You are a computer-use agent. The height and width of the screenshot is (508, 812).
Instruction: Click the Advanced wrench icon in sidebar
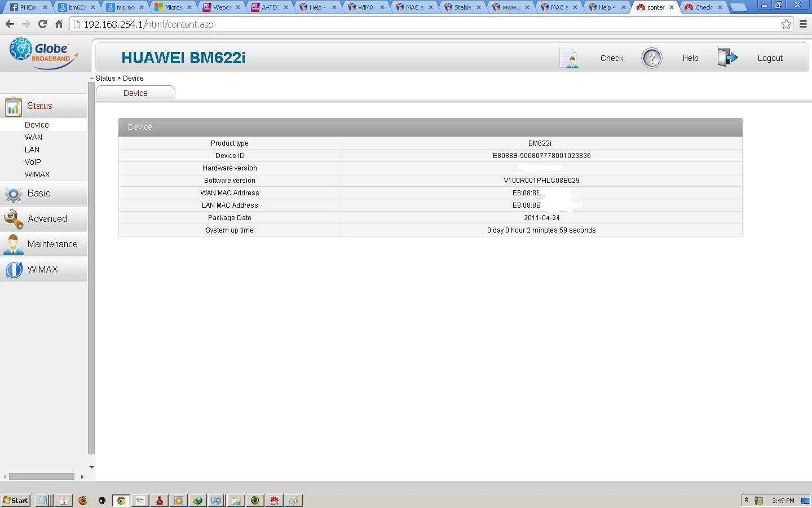tap(13, 219)
